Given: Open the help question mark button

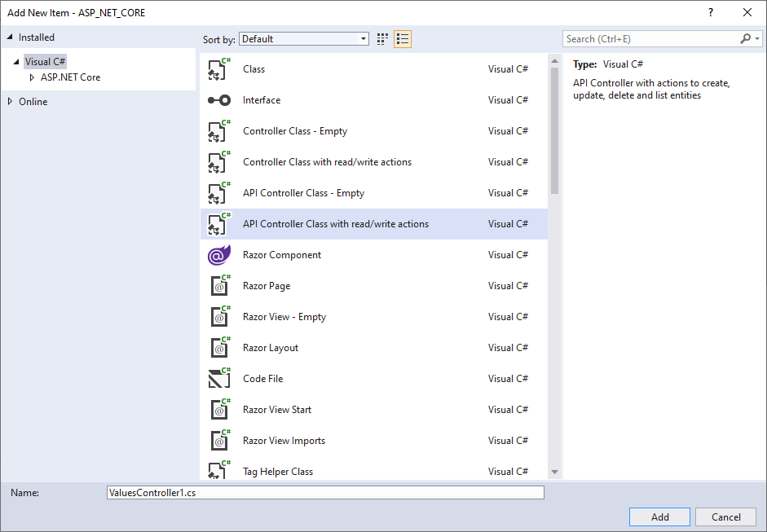Looking at the screenshot, I should [711, 13].
